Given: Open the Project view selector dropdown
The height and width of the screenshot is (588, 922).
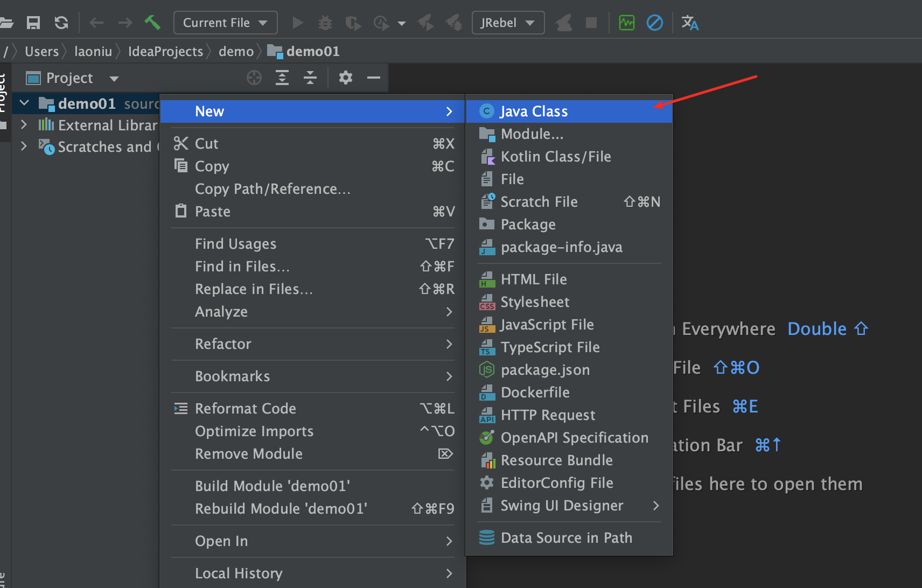Looking at the screenshot, I should [114, 79].
